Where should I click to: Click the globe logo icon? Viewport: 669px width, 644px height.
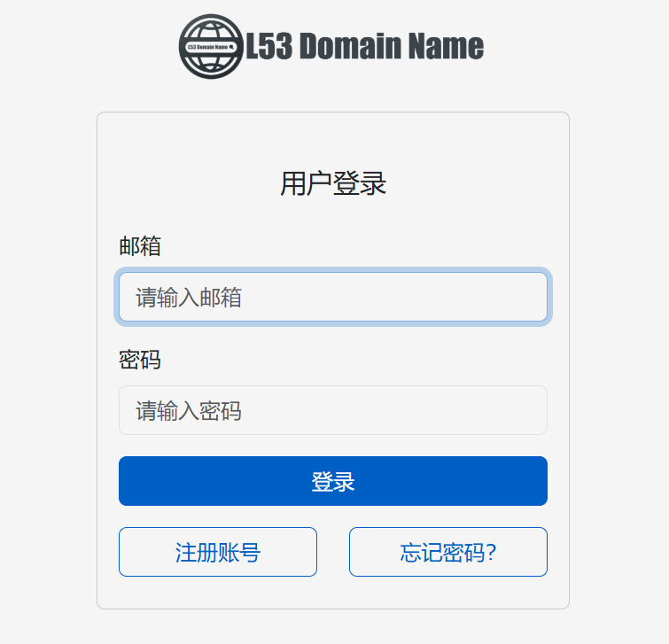[211, 46]
